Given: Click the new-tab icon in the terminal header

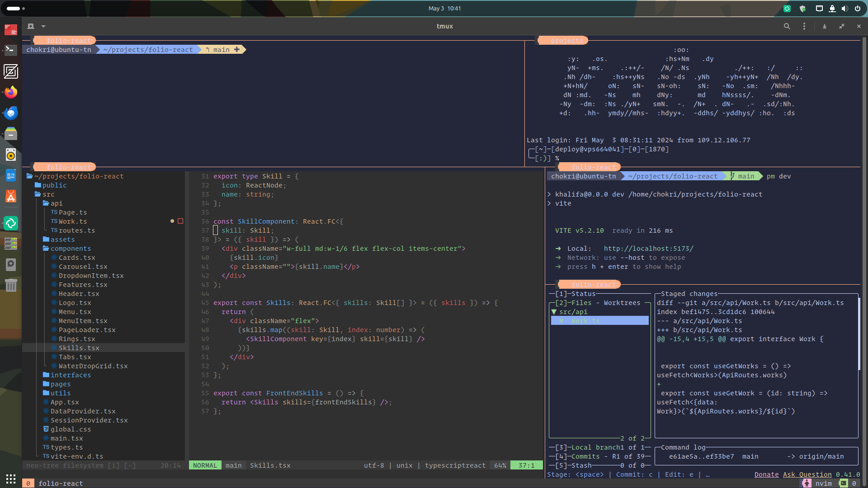Looking at the screenshot, I should click(30, 26).
